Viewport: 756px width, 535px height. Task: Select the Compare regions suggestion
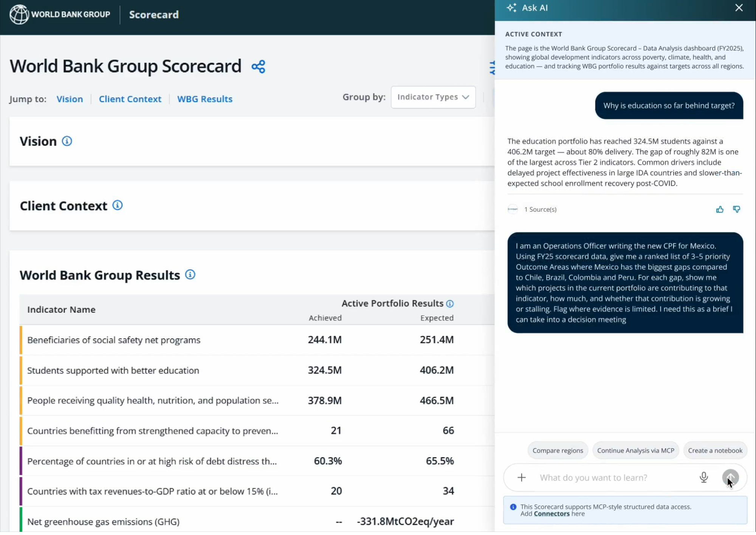(558, 451)
